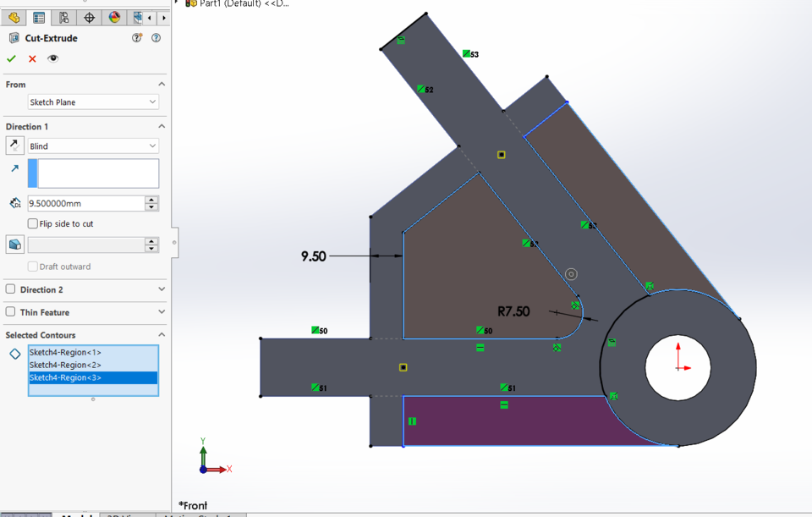Click the draft angle icon in Direction 1
The width and height of the screenshot is (812, 517).
14,245
